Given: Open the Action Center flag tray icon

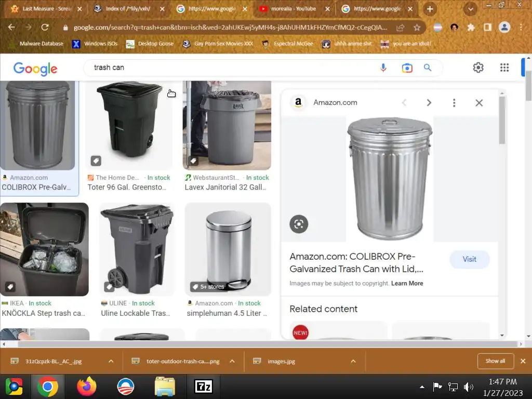Looking at the screenshot, I should [x=437, y=387].
